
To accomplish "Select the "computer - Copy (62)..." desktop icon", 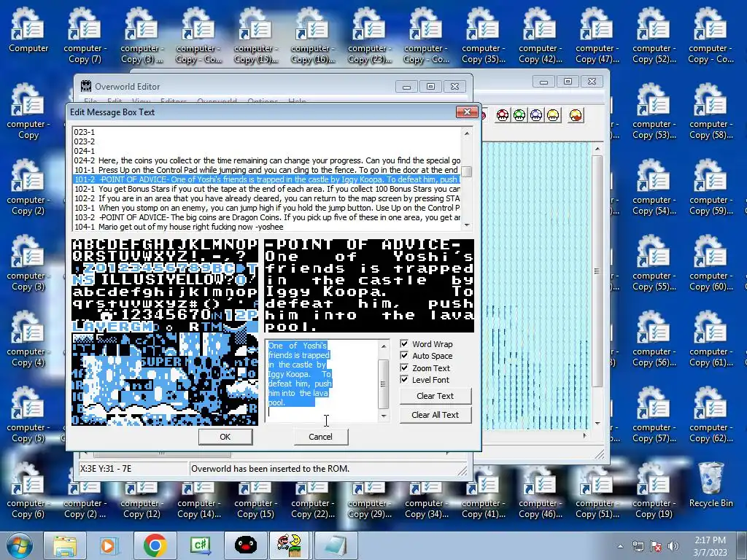I will (711, 415).
